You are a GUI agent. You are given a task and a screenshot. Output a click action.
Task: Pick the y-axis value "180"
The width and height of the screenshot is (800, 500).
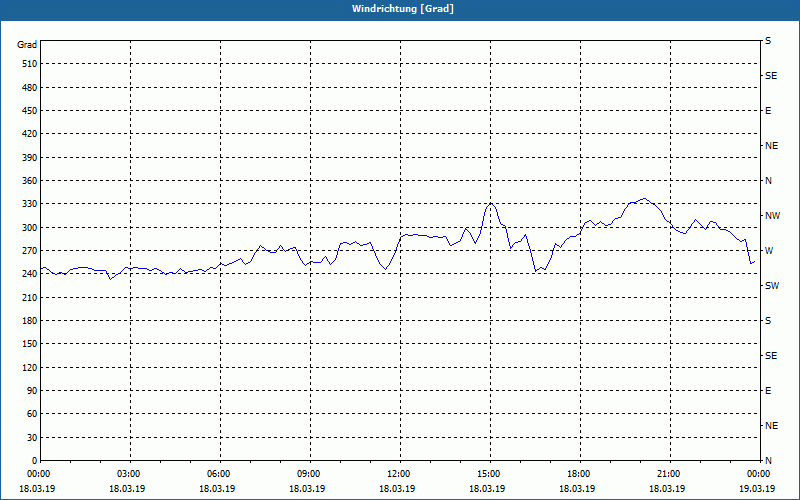point(30,321)
